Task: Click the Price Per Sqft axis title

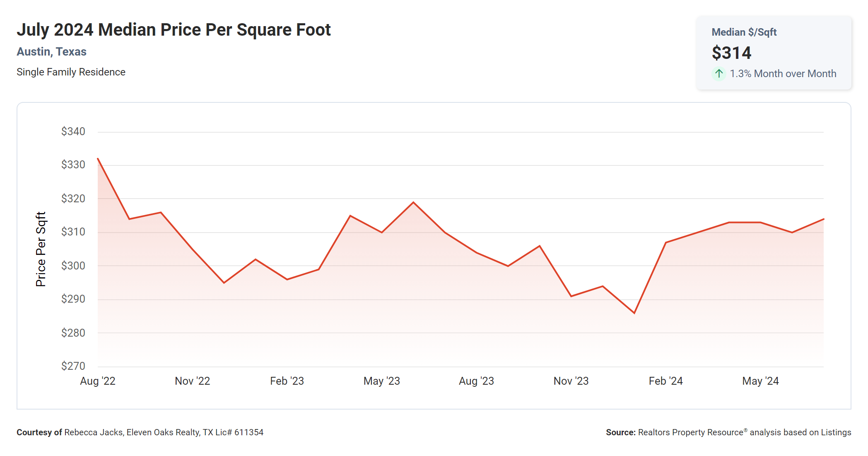Action: (x=41, y=249)
